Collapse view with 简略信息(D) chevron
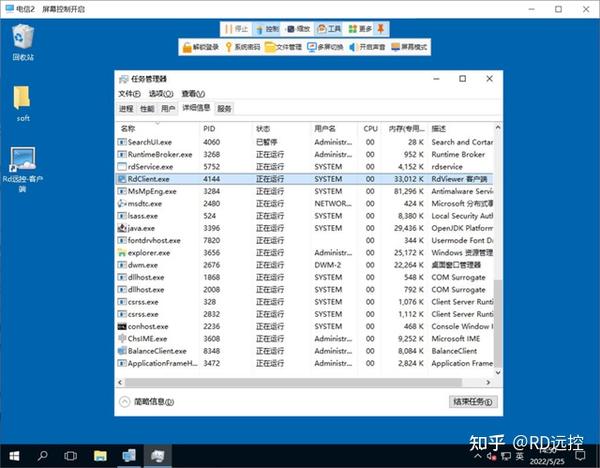 [x=124, y=402]
